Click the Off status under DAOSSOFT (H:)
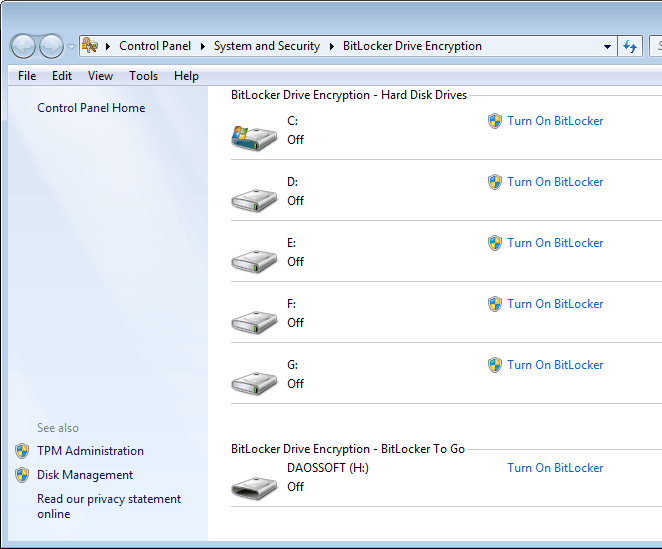Screen dimensions: 662x549 (x=295, y=486)
